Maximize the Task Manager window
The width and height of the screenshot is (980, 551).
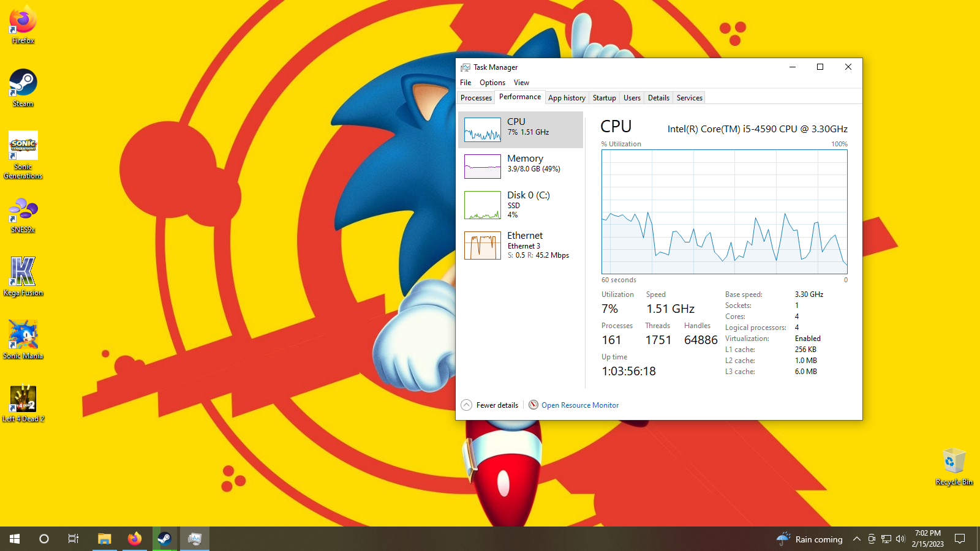[820, 67]
